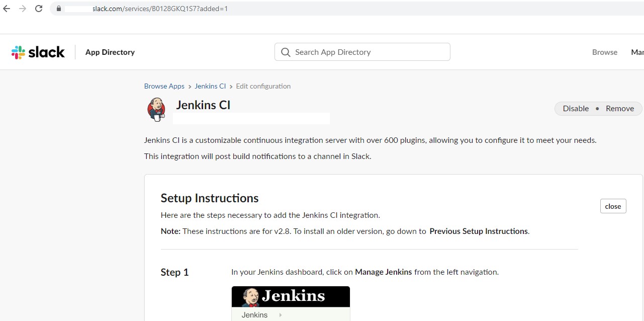
Task: Click the magnifying glass search icon
Action: [285, 52]
